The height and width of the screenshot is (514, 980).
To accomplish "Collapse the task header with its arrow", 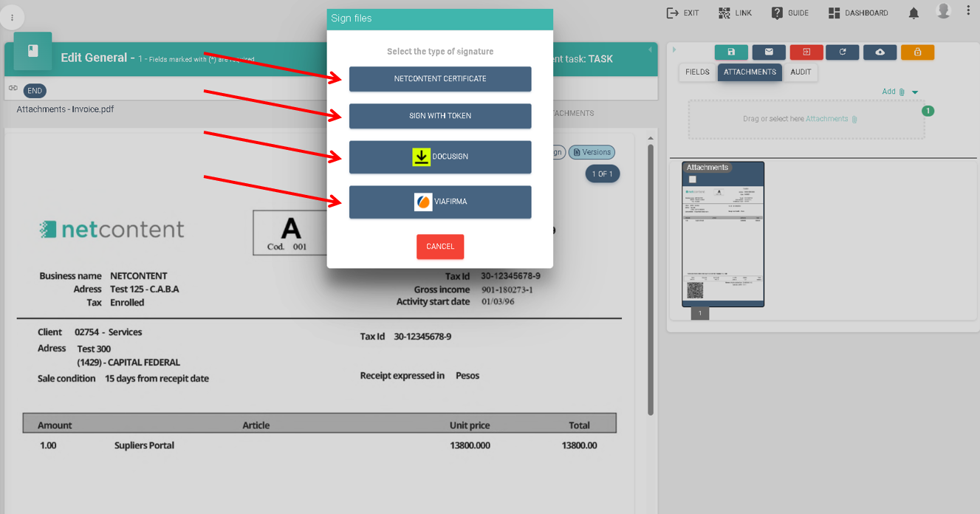I will (650, 49).
